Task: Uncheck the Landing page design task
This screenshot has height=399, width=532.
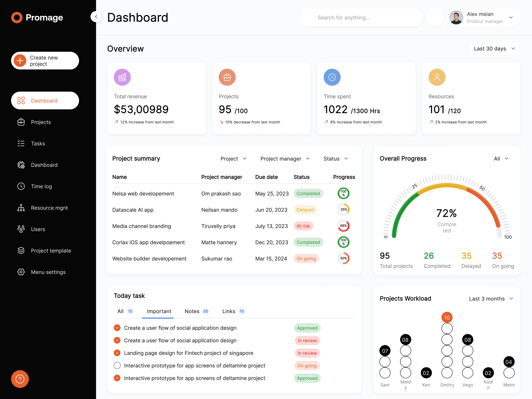Action: (117, 353)
